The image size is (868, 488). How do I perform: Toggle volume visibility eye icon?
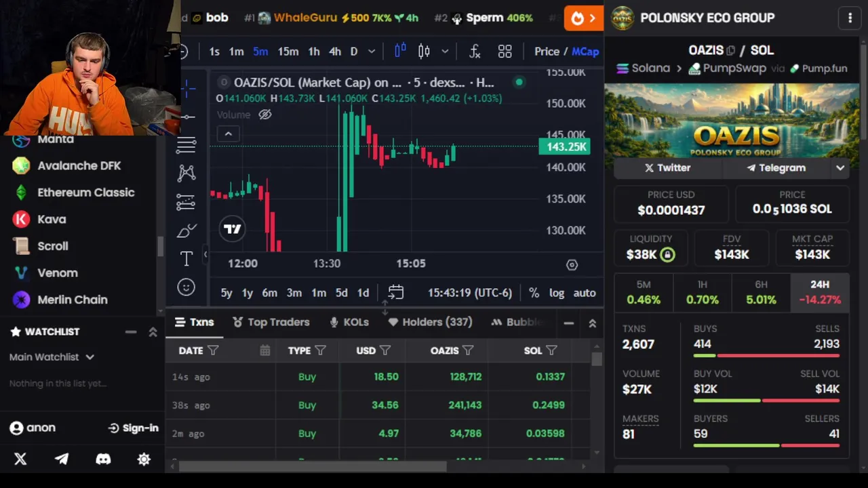(265, 115)
